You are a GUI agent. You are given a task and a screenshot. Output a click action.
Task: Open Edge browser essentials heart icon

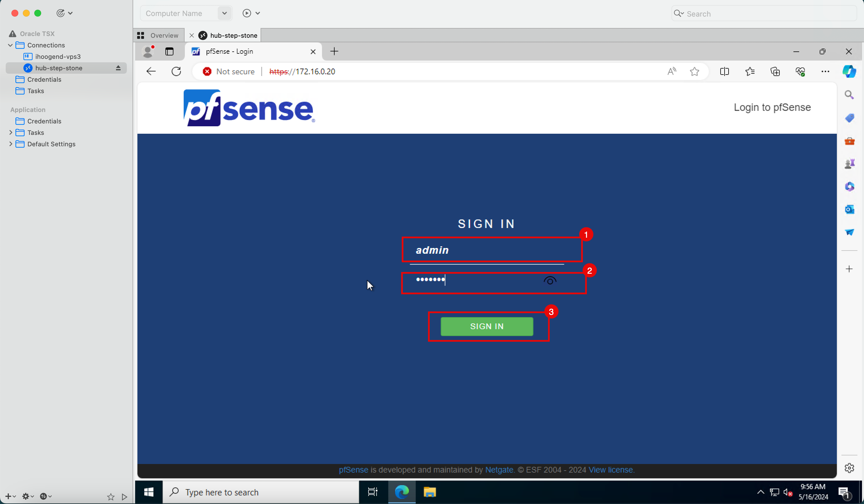tap(800, 71)
